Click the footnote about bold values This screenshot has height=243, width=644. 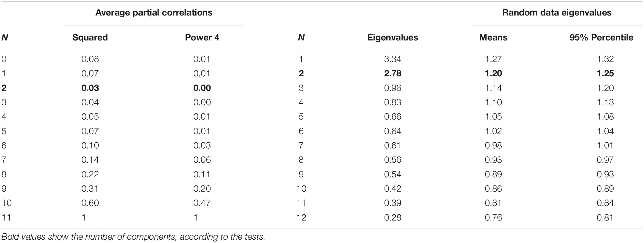[133, 237]
